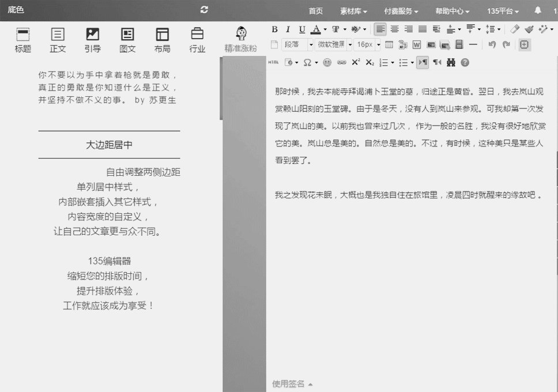Click the refresh icon in top bar
This screenshot has height=392, width=558.
coord(204,10)
